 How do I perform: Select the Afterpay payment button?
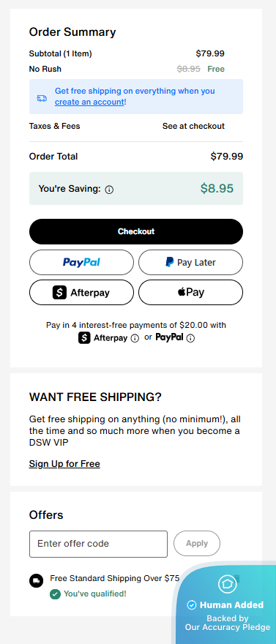(81, 293)
